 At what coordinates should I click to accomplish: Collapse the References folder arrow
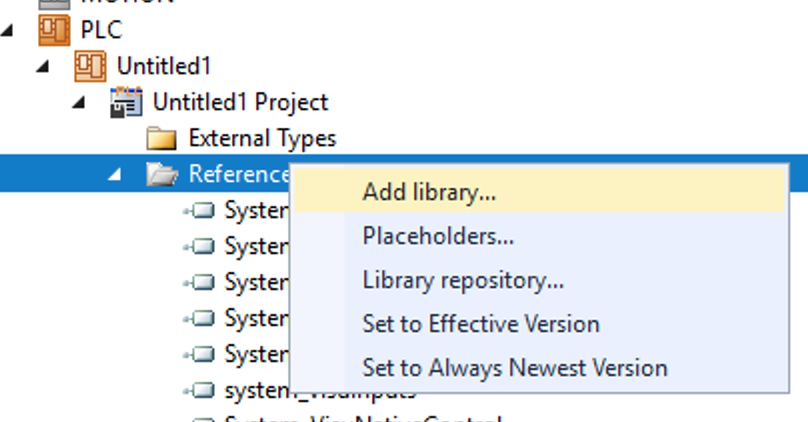coord(115,175)
